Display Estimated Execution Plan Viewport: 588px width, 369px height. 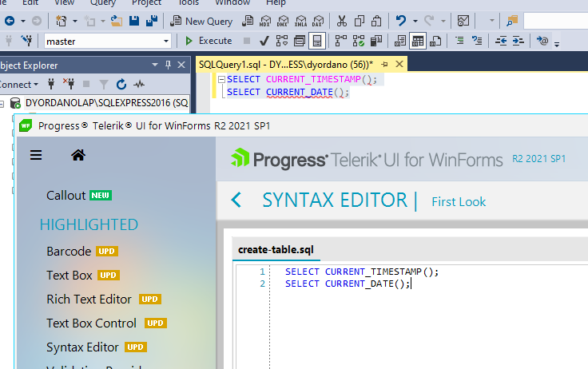click(282, 41)
